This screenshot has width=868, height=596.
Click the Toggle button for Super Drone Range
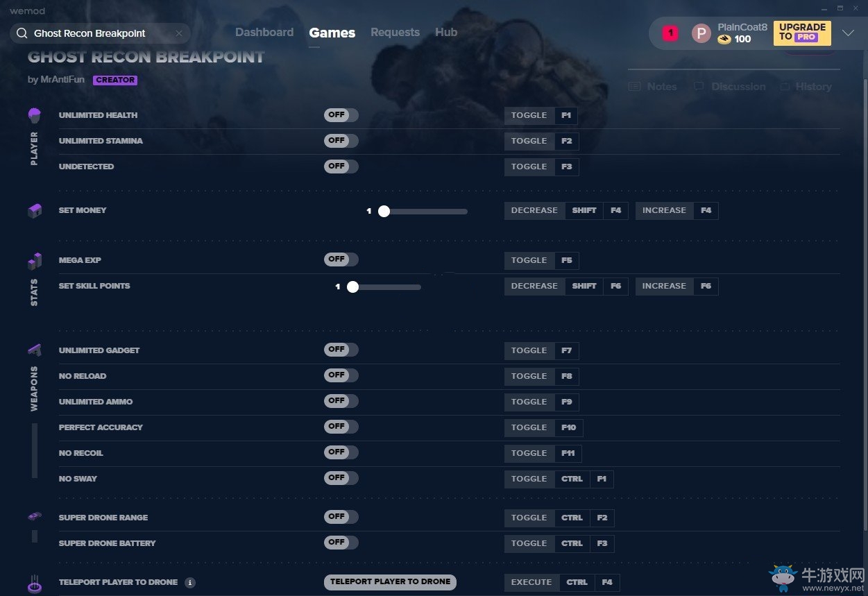point(529,518)
